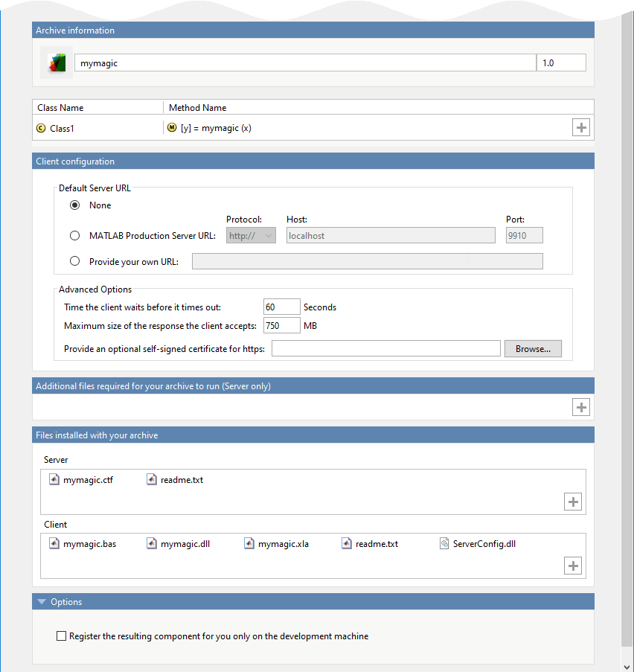This screenshot has height=672, width=634.
Task: Click the mymagic.ctf file name
Action: [x=88, y=480]
